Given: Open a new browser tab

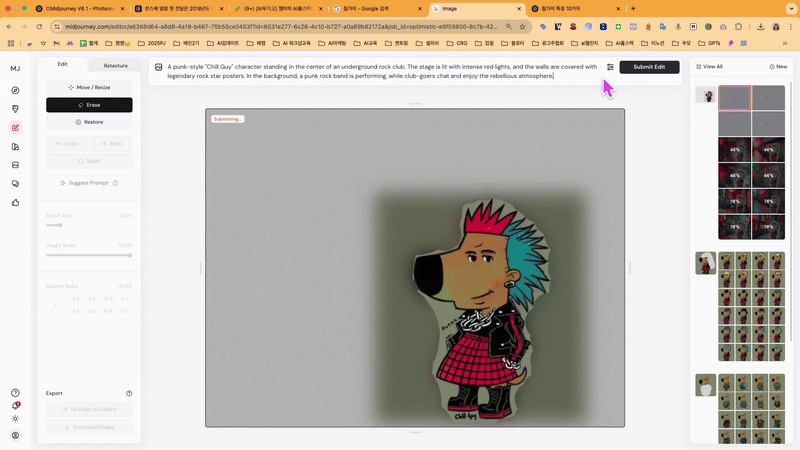Looking at the screenshot, I should 633,9.
